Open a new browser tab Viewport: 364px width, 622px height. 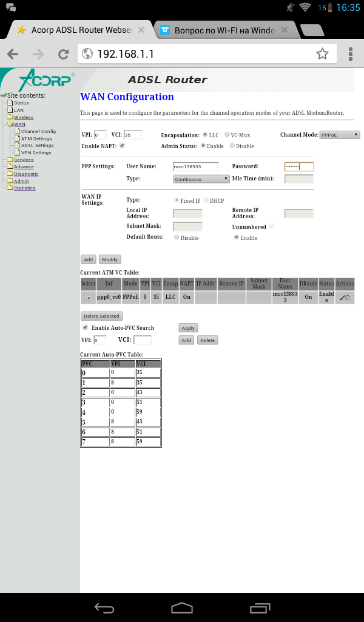click(x=312, y=30)
